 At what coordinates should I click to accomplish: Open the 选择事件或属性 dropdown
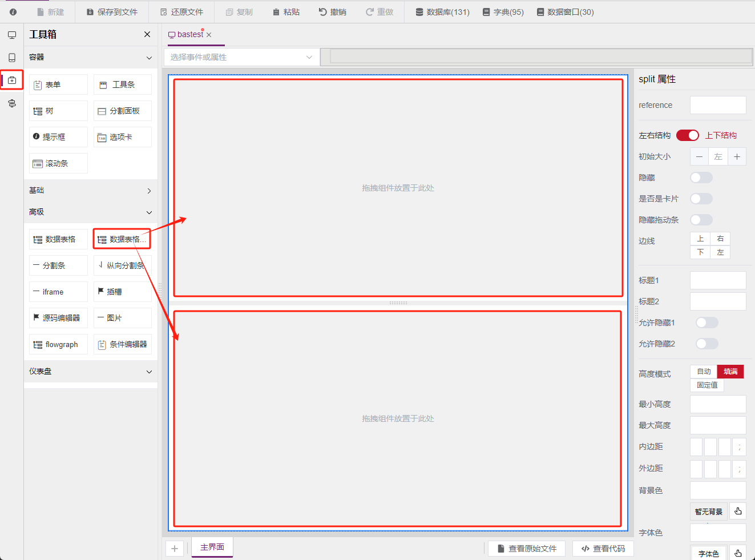point(241,57)
